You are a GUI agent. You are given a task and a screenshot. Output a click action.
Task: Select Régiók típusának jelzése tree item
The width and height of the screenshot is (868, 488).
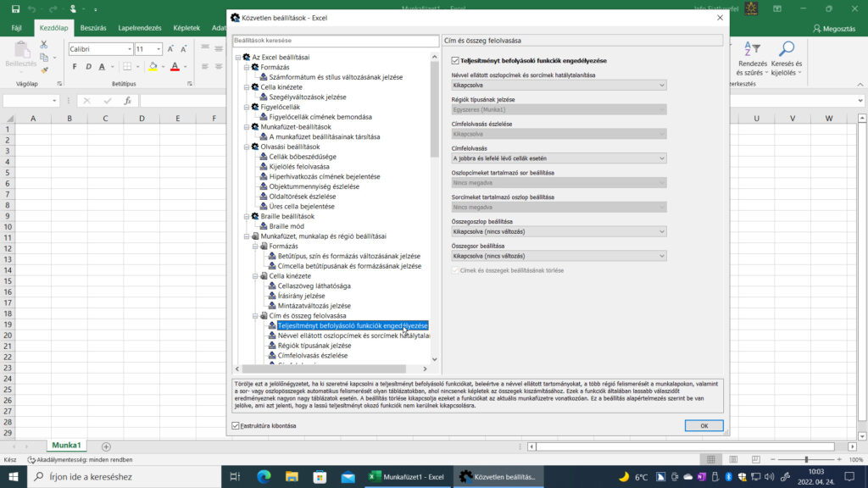click(314, 346)
